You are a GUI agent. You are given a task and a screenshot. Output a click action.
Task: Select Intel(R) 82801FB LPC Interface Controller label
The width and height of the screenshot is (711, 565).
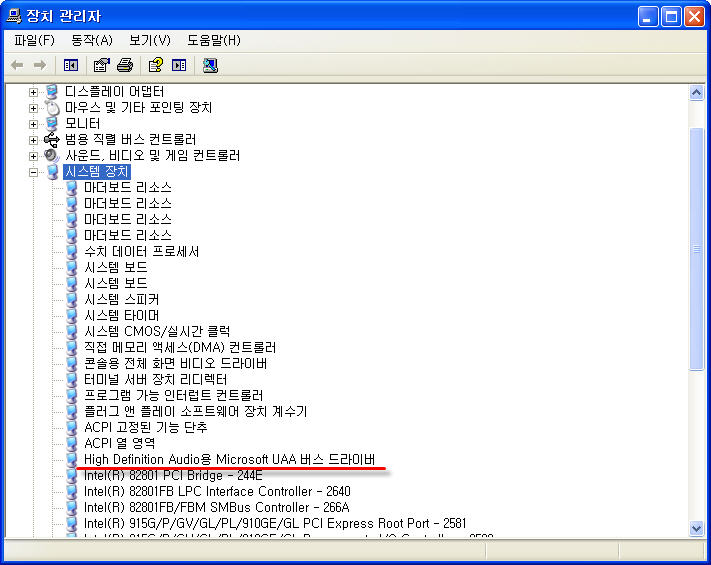pyautogui.click(x=217, y=492)
